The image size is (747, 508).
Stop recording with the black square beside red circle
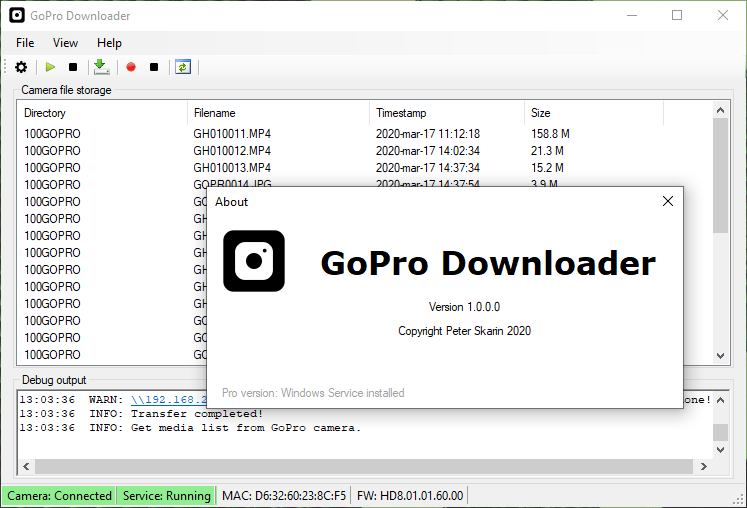(x=154, y=67)
